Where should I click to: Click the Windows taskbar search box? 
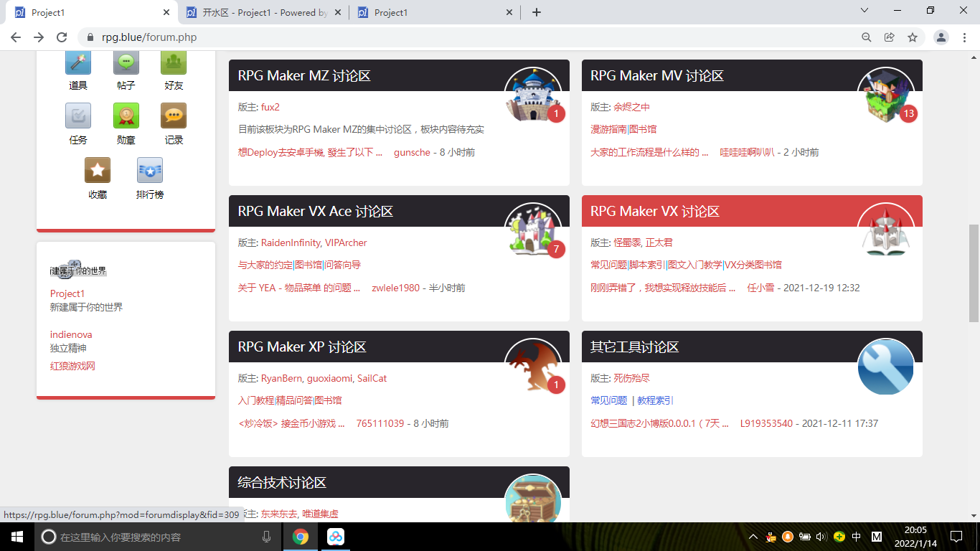[157, 537]
